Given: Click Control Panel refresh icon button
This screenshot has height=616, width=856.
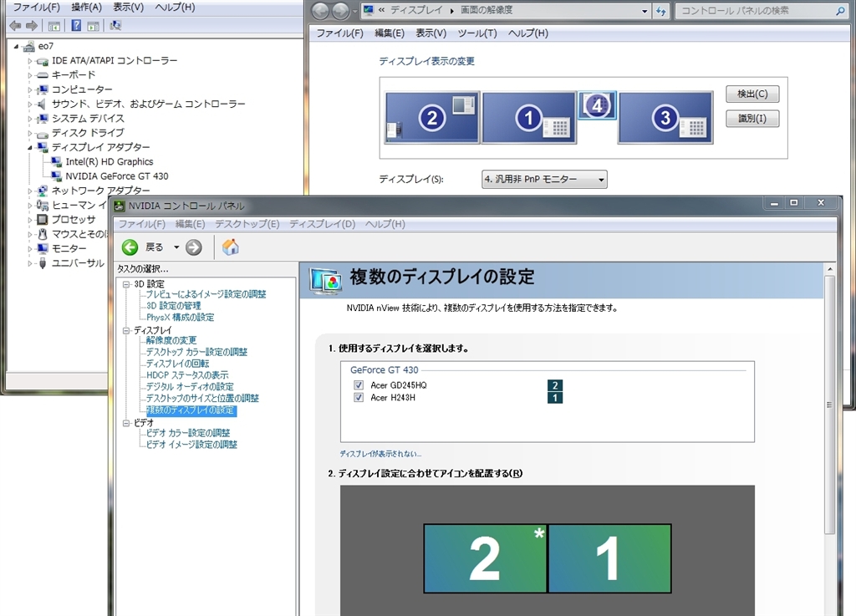Looking at the screenshot, I should point(661,10).
